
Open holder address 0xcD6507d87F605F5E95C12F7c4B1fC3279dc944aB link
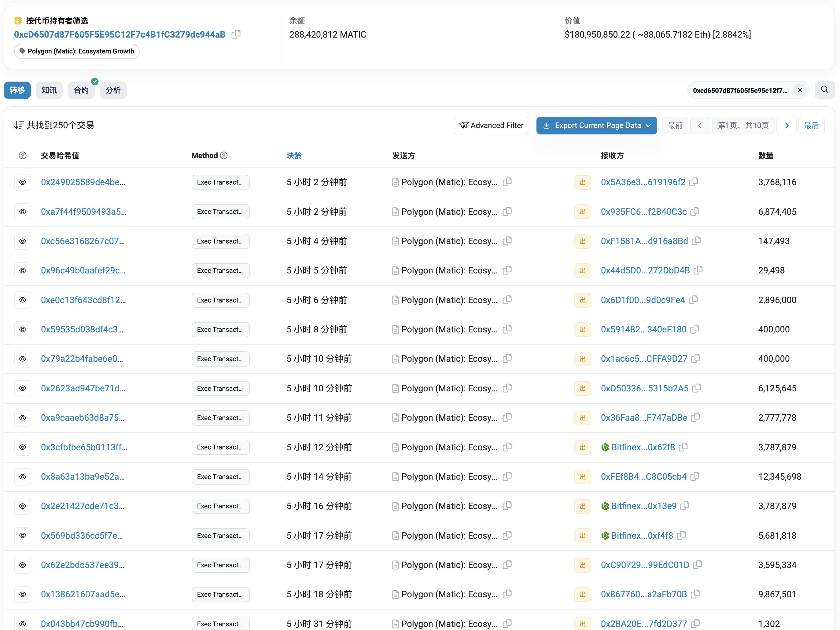point(120,35)
